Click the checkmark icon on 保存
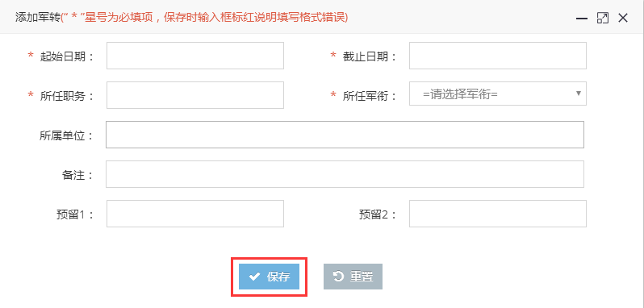Image resolution: width=644 pixels, height=308 pixels. click(x=255, y=277)
